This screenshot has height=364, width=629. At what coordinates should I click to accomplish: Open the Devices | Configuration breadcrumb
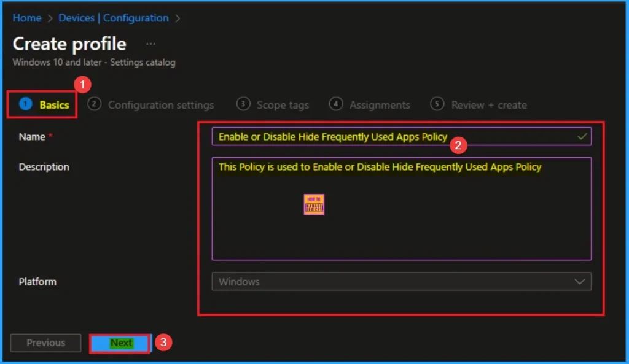tap(114, 18)
